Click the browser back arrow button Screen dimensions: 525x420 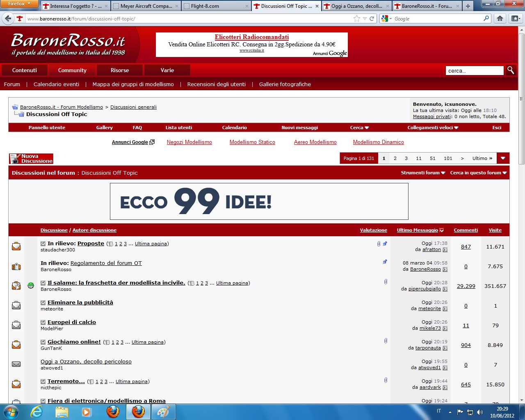coord(8,18)
